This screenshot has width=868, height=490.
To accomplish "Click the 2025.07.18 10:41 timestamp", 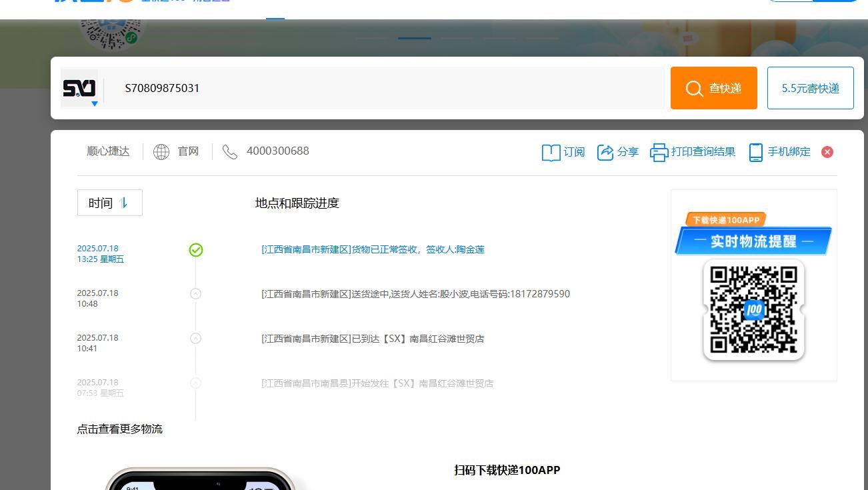I will [x=97, y=343].
